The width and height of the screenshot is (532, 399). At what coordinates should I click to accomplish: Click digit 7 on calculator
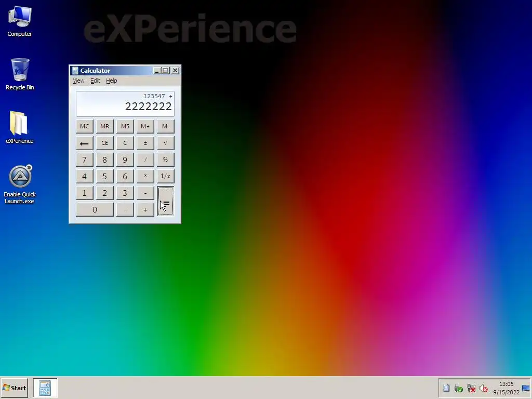(x=85, y=159)
